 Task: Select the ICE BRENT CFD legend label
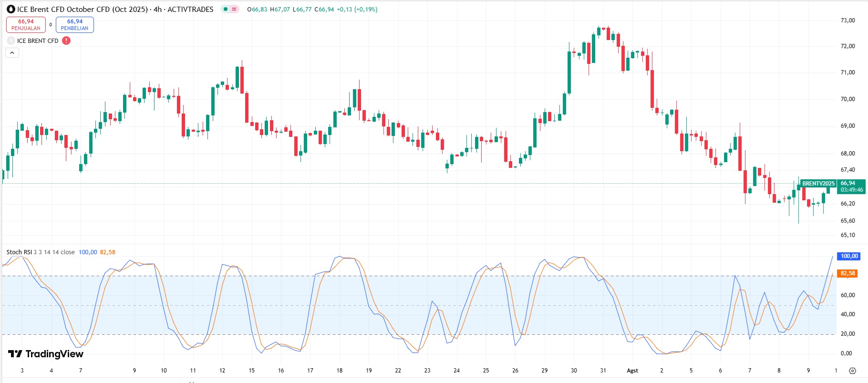pyautogui.click(x=38, y=41)
